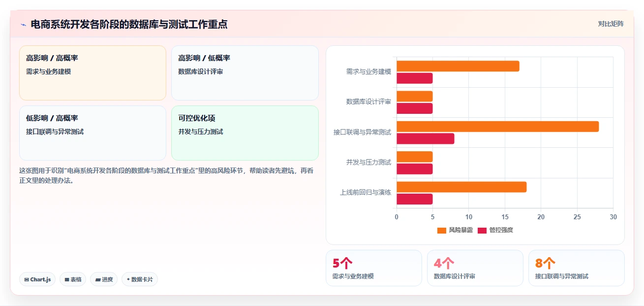The image size is (644, 306).
Task: Toggle the 风险暴露 legend orange swatch
Action: [441, 230]
